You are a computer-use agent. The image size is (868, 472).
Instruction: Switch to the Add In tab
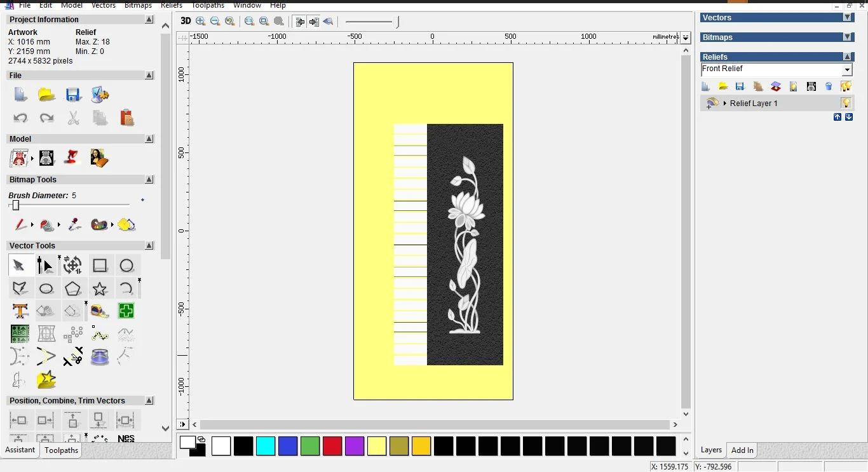coord(742,450)
